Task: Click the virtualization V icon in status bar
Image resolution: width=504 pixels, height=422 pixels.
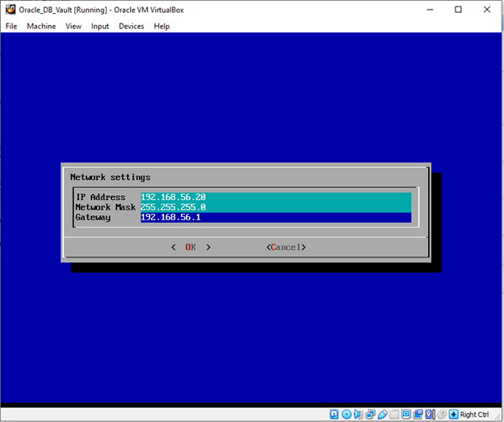Action: [x=430, y=414]
